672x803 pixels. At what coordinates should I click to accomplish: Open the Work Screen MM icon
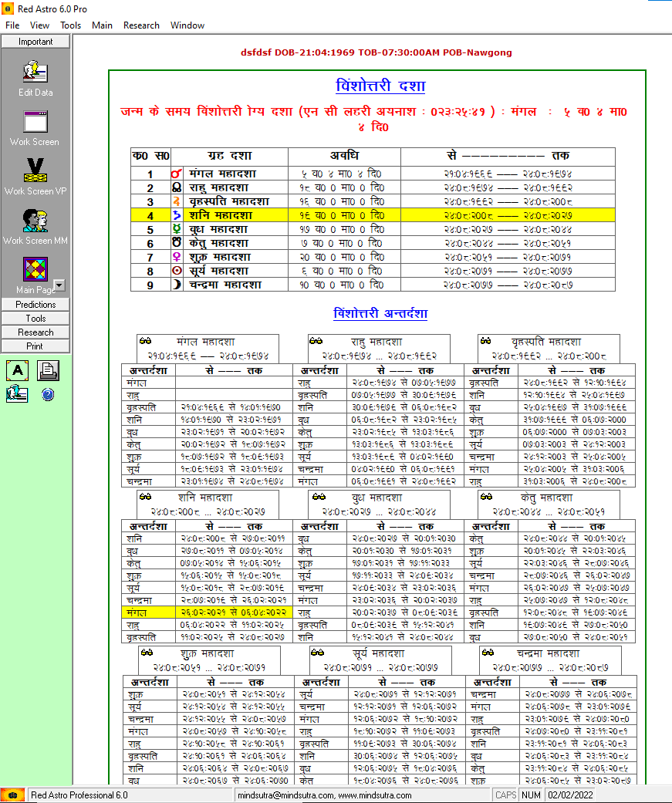pos(35,220)
